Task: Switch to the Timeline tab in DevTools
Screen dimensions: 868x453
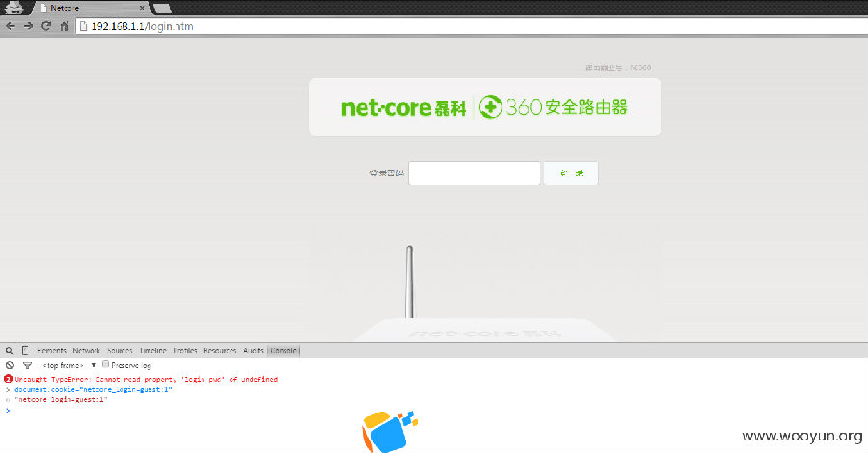Action: tap(152, 351)
